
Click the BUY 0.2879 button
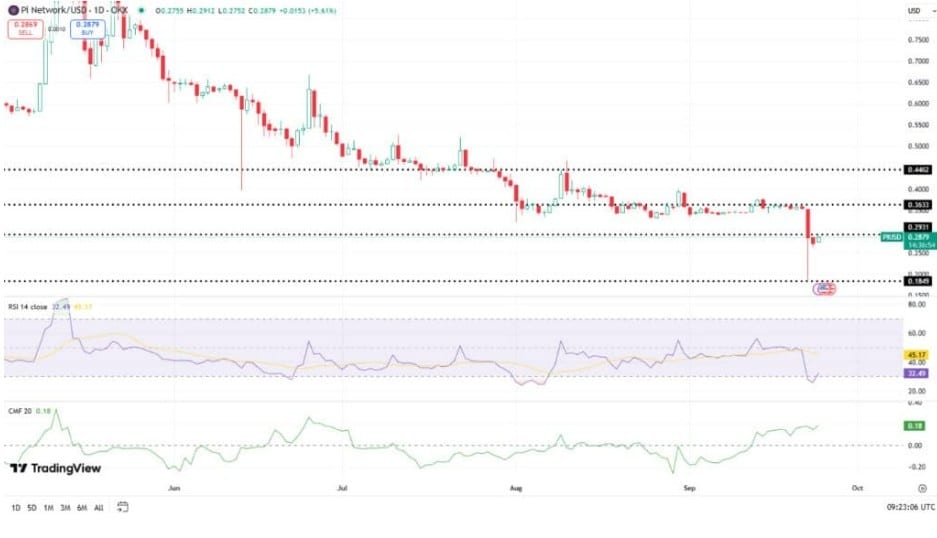click(88, 29)
